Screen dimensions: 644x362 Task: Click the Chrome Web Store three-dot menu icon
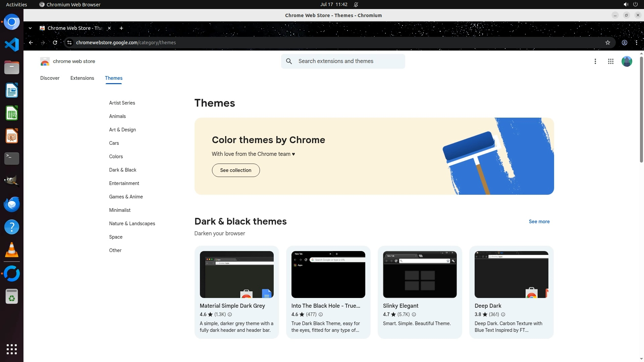595,61
